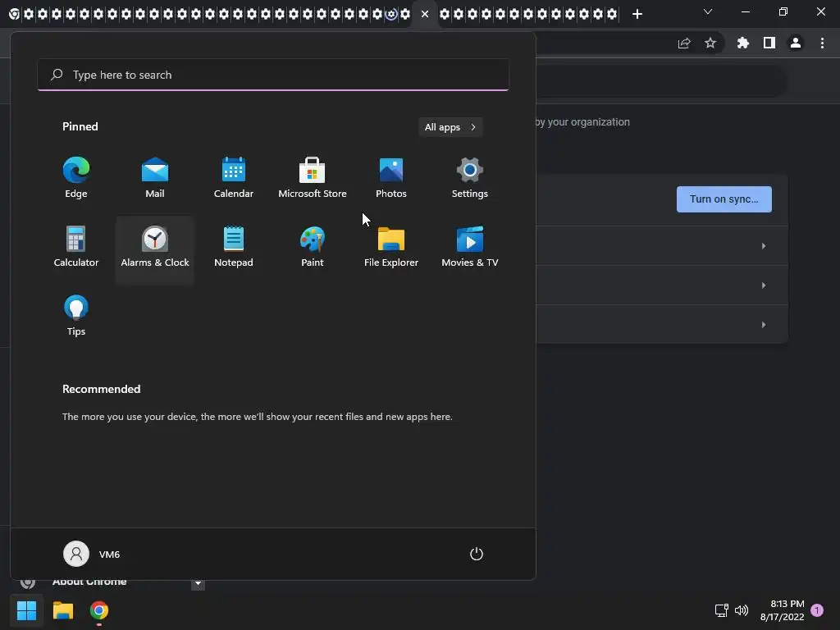Image resolution: width=840 pixels, height=630 pixels.
Task: Click the Windows Start button on taskbar
Action: [x=26, y=610]
